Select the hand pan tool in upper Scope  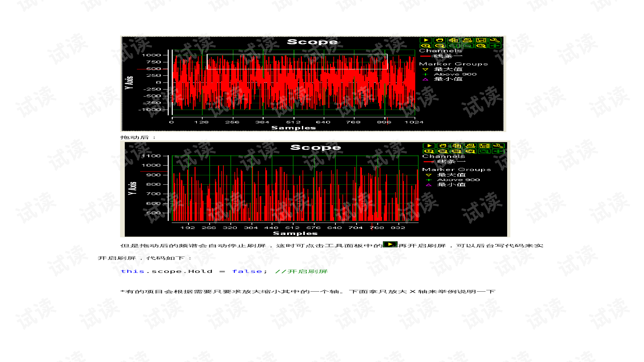click(x=440, y=40)
